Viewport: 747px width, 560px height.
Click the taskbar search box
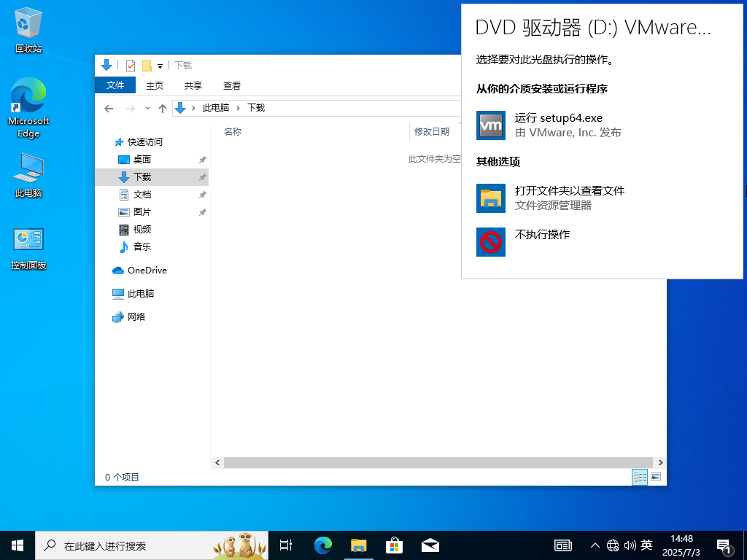tap(152, 545)
